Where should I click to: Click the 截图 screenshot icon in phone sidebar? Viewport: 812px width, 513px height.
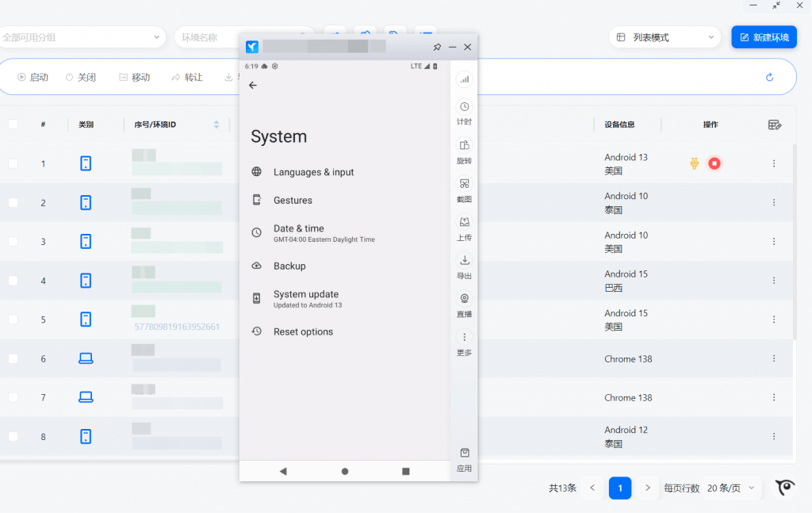[465, 184]
